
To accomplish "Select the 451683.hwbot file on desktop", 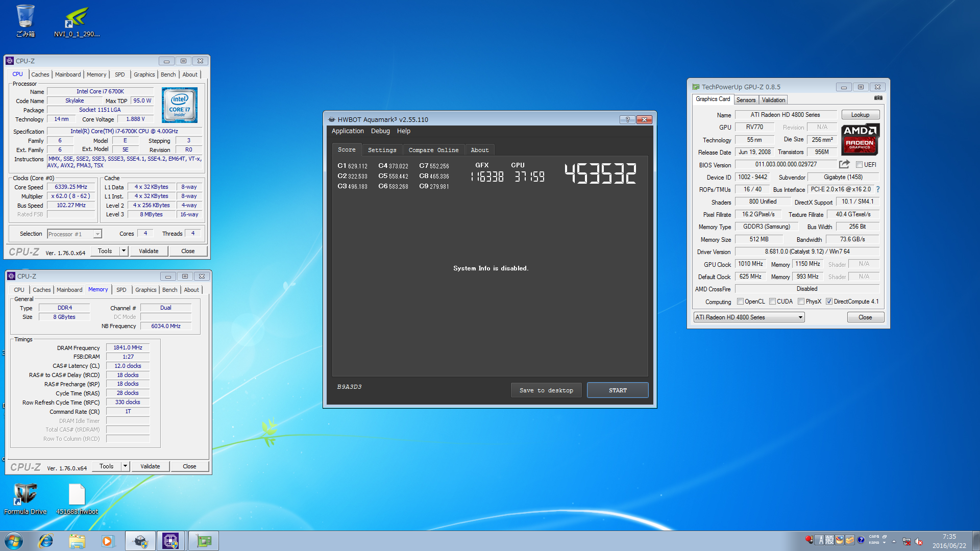I will click(77, 499).
